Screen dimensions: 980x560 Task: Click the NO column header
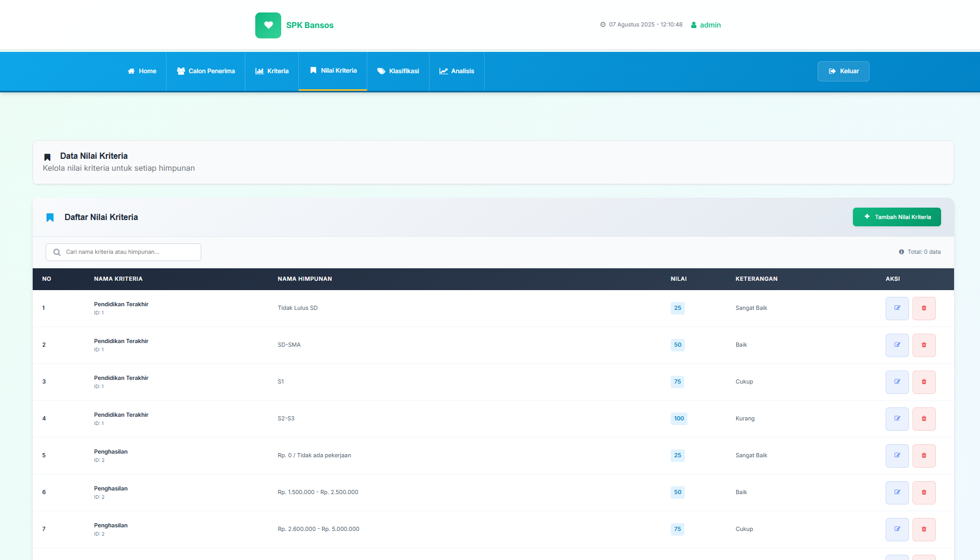coord(47,279)
